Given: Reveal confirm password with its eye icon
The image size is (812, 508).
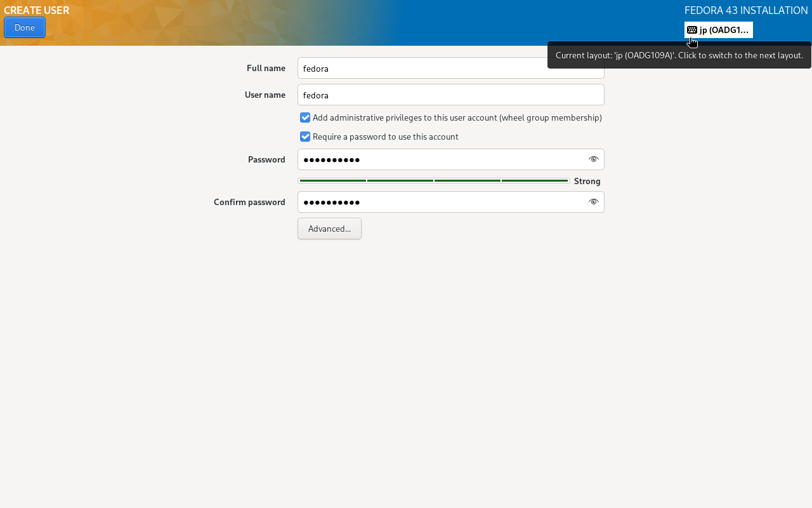Looking at the screenshot, I should coord(593,202).
